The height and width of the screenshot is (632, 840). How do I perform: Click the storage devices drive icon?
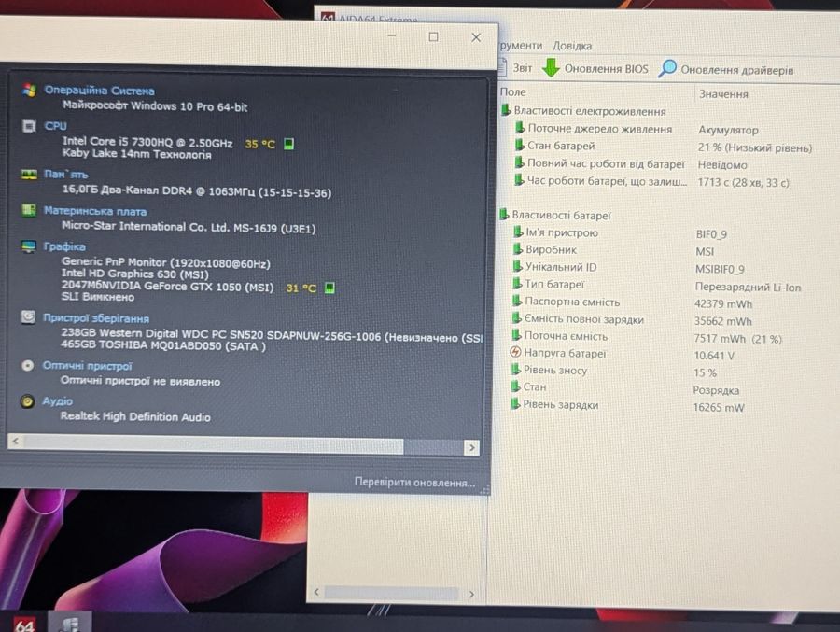pyautogui.click(x=28, y=317)
